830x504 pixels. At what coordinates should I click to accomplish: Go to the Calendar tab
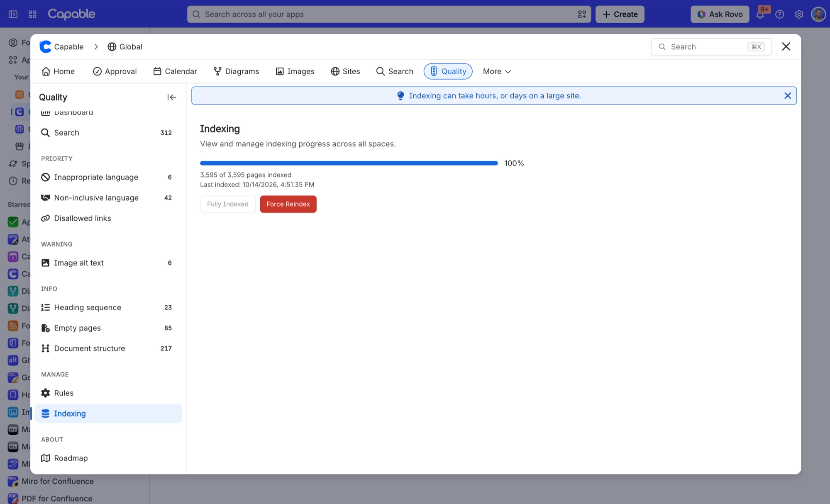(x=175, y=71)
